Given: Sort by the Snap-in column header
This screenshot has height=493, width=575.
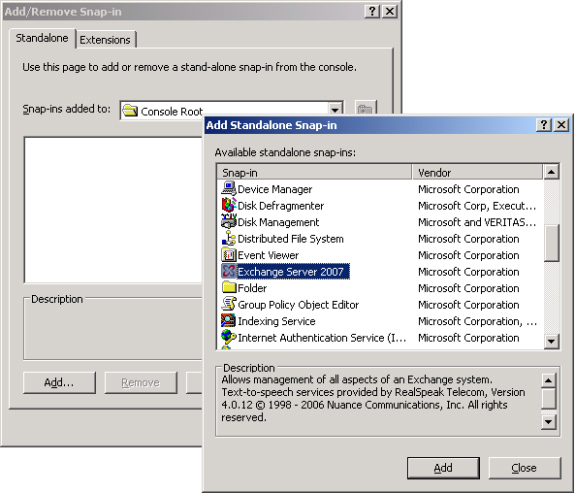Looking at the screenshot, I should (315, 172).
